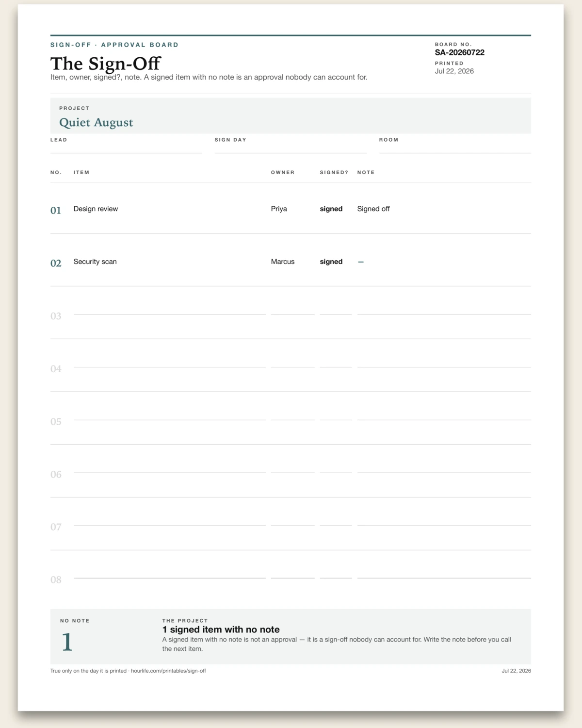Viewport: 582px width, 728px height.
Task: Click signed status for Design review
Action: click(331, 209)
